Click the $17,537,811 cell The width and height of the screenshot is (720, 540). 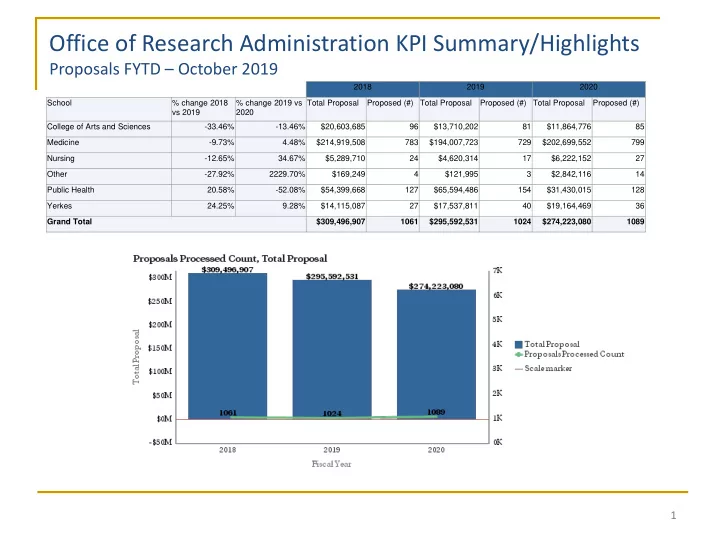click(449, 206)
